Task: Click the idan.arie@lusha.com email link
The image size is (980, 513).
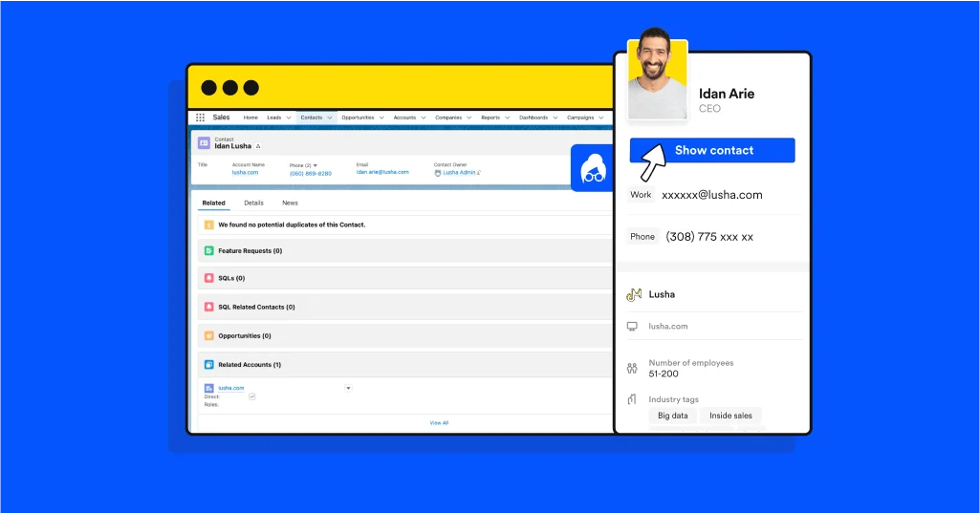Action: [382, 172]
